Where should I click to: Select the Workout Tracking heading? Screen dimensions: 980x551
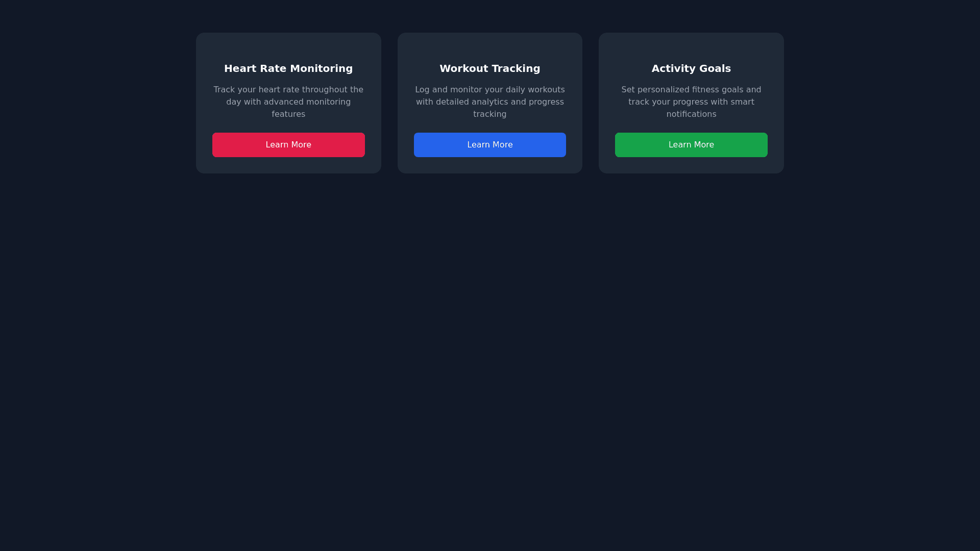click(x=489, y=68)
